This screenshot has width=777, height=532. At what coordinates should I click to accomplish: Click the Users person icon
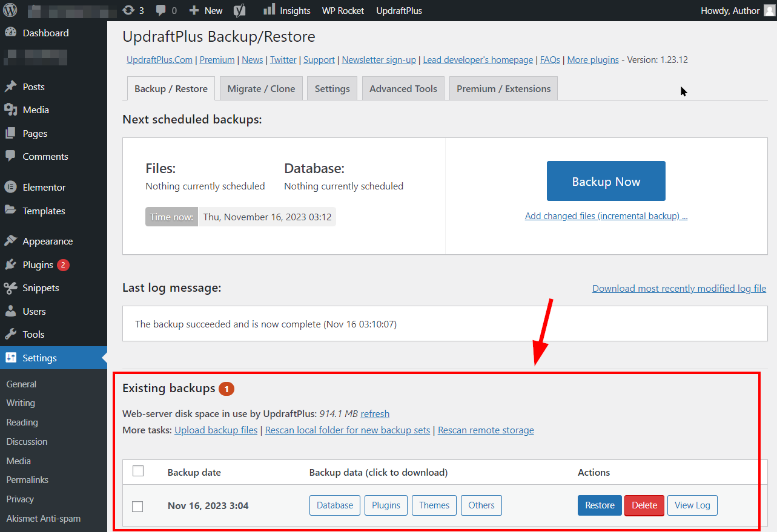click(x=11, y=311)
